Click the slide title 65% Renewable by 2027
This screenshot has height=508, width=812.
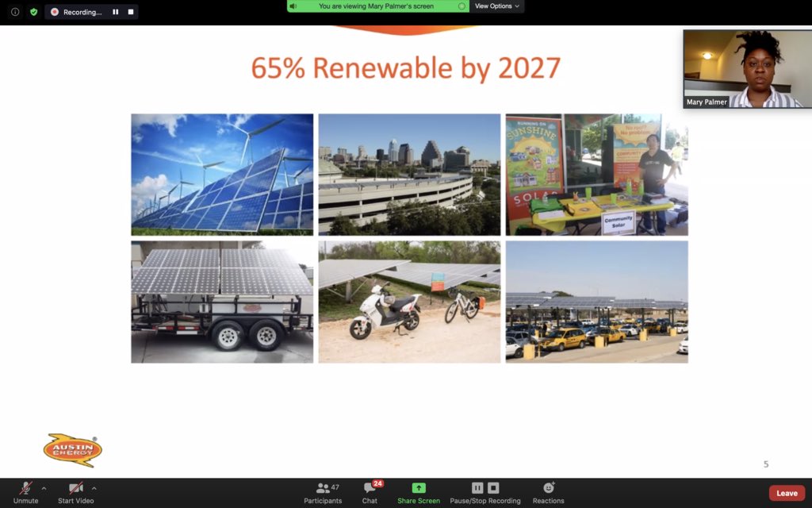pos(405,68)
